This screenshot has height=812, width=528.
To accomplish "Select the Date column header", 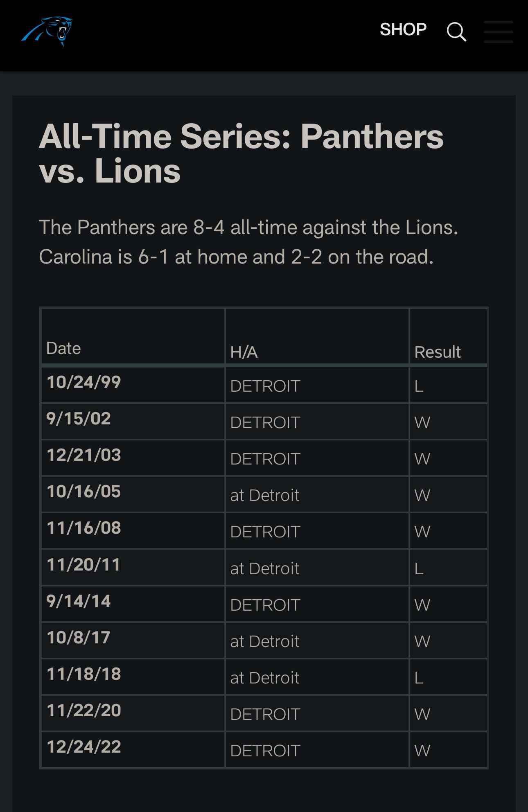I will (x=63, y=348).
